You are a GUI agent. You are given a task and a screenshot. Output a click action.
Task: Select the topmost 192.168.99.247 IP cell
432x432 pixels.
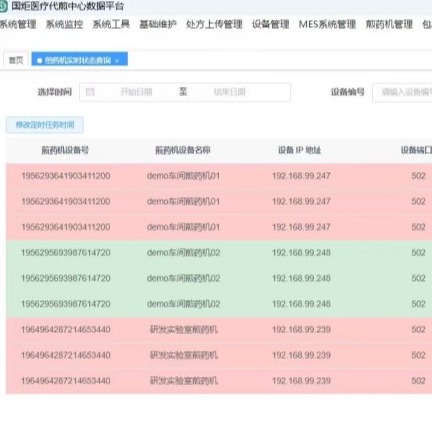click(x=301, y=176)
